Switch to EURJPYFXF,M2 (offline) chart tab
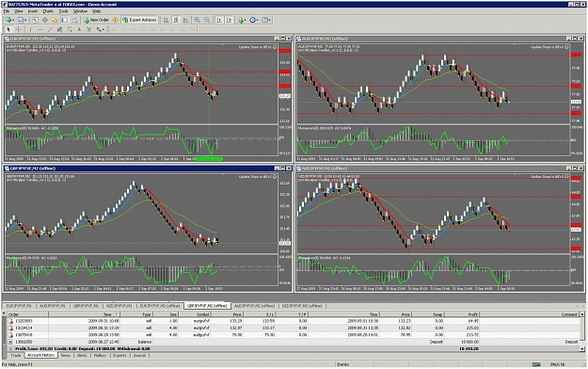 [160, 306]
